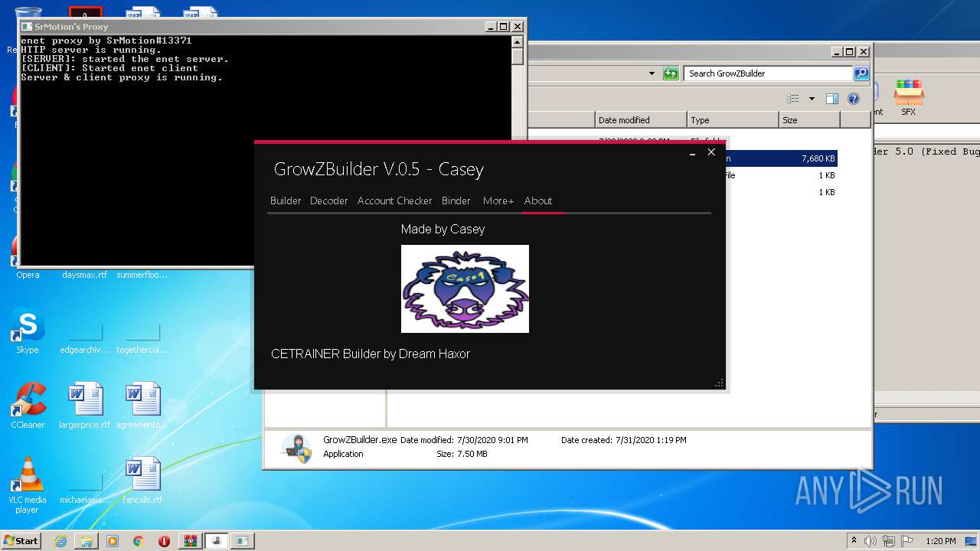The width and height of the screenshot is (980, 551).
Task: Click the SFX icon in WinRAR window
Action: tap(909, 97)
